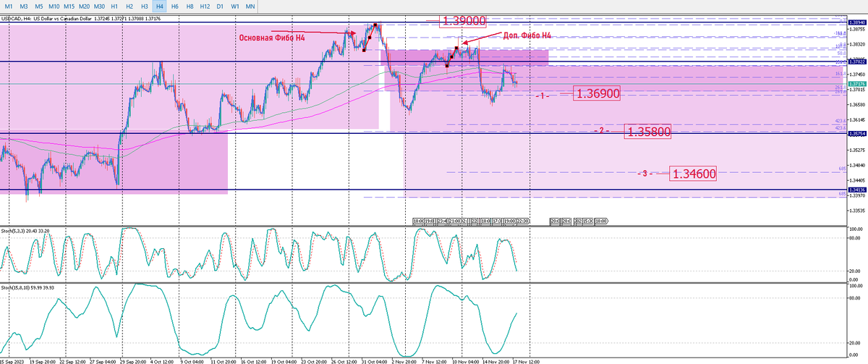Click the 23:4 event time marker
Viewport: 868px width, 364px height.
coord(442,221)
